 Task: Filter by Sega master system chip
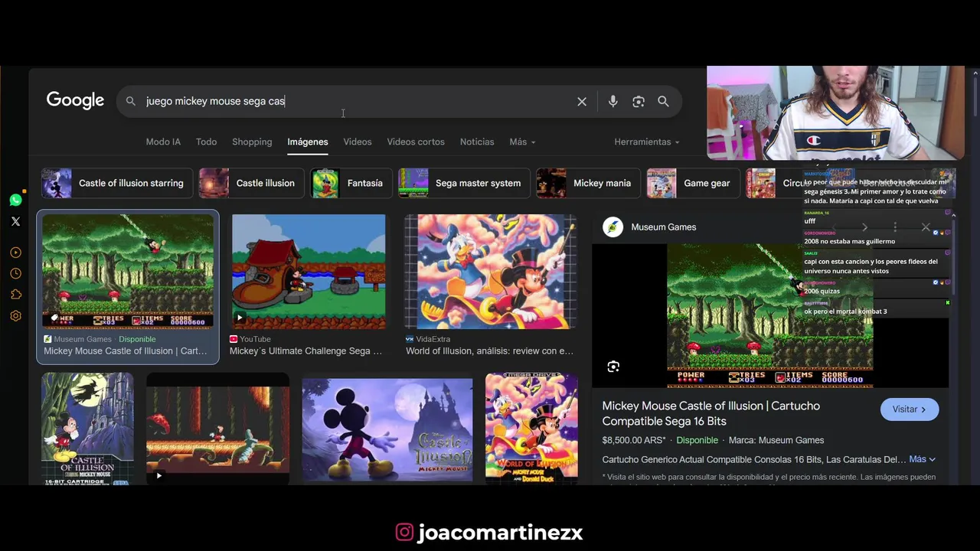463,184
